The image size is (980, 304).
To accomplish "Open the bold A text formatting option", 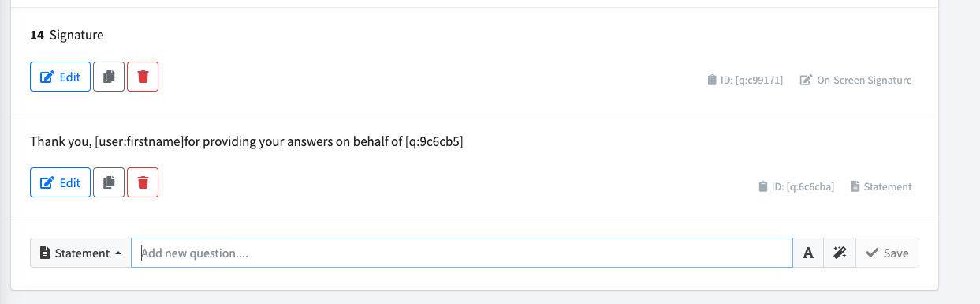I will coord(808,253).
